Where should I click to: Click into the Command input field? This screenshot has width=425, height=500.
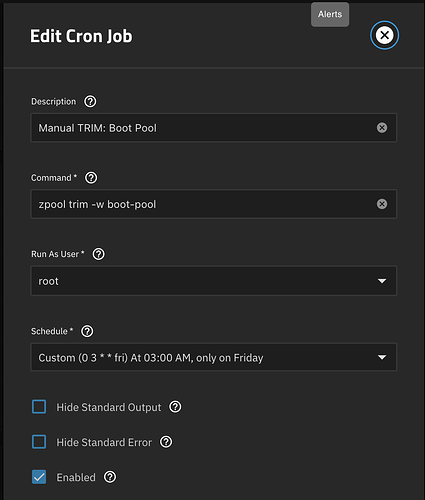point(214,204)
